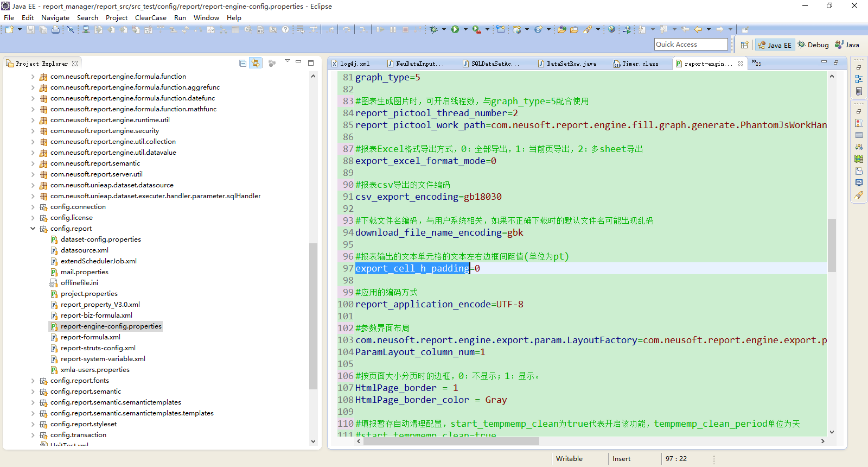Viewport: 868px width, 467px height.
Task: Show hidden editor tabs list (»23)
Action: pyautogui.click(x=756, y=63)
